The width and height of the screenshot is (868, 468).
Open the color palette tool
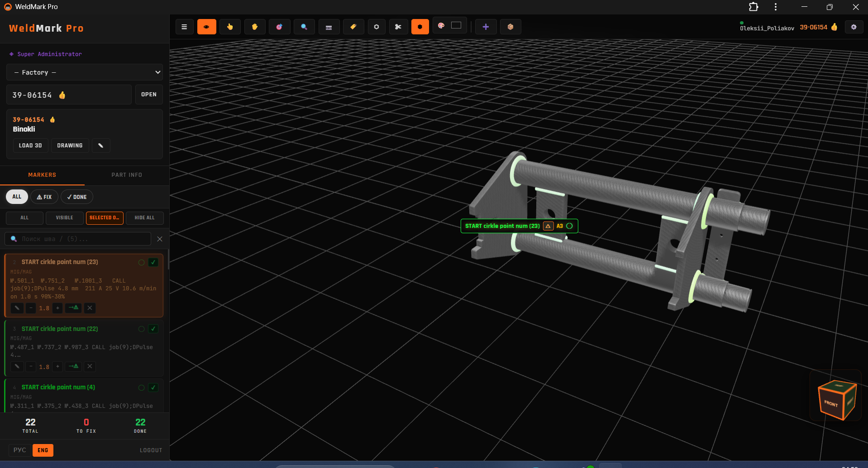tap(441, 26)
